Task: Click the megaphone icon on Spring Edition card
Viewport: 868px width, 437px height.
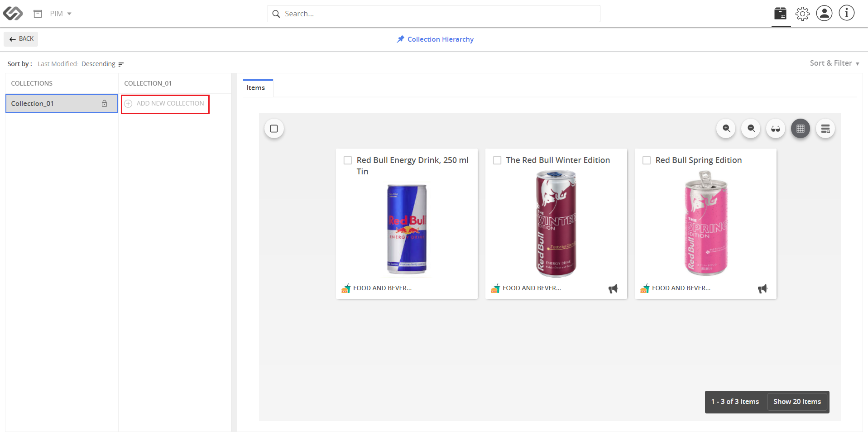Action: pyautogui.click(x=762, y=288)
